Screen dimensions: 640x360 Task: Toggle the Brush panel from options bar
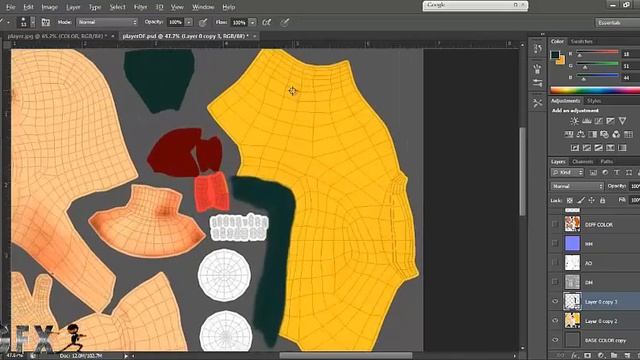[45, 22]
